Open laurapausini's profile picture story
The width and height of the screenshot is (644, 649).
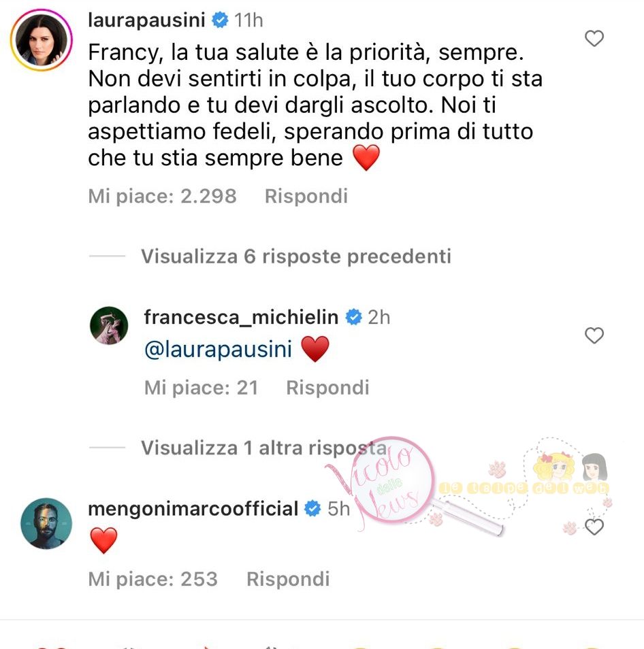pyautogui.click(x=42, y=40)
